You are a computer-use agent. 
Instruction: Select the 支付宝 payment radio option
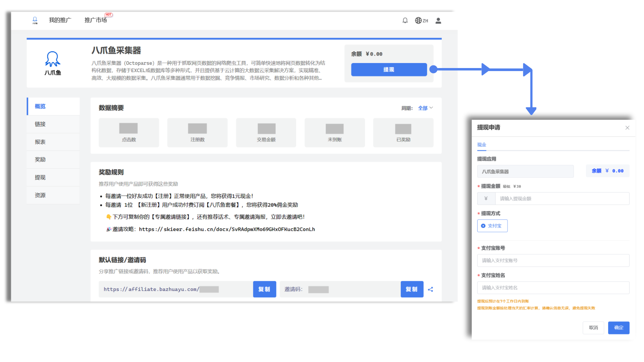click(492, 226)
